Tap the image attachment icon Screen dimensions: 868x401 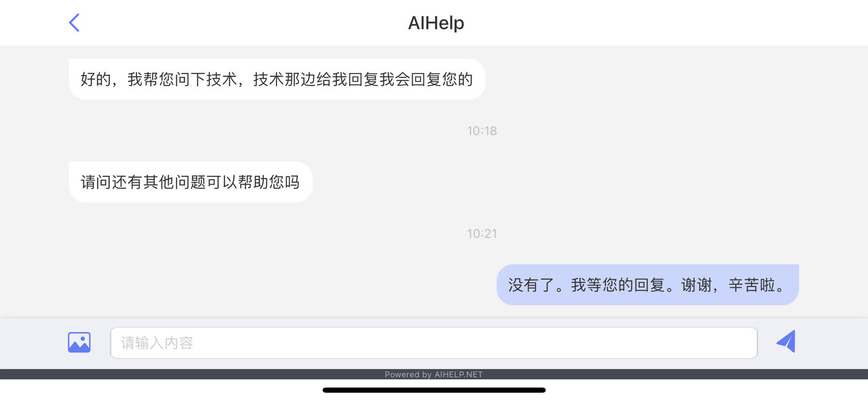(x=79, y=342)
